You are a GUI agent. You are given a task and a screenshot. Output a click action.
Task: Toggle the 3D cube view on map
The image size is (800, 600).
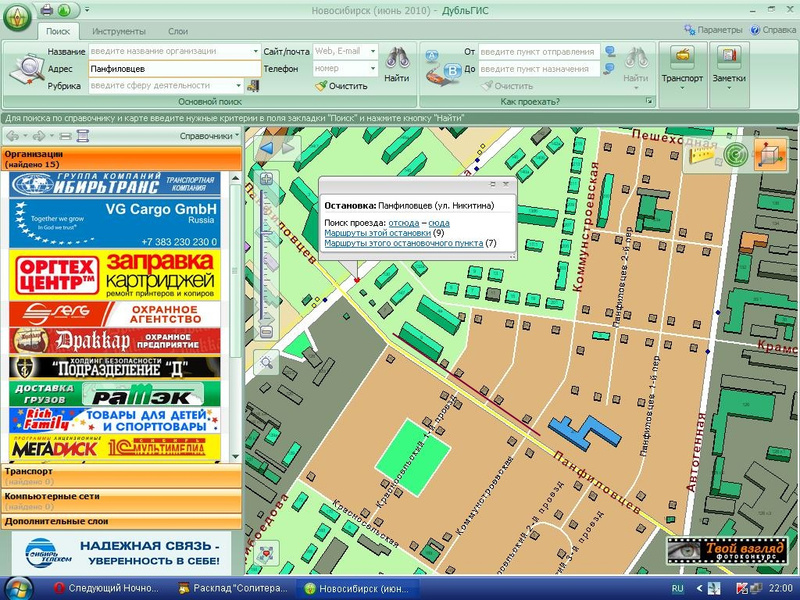(770, 154)
